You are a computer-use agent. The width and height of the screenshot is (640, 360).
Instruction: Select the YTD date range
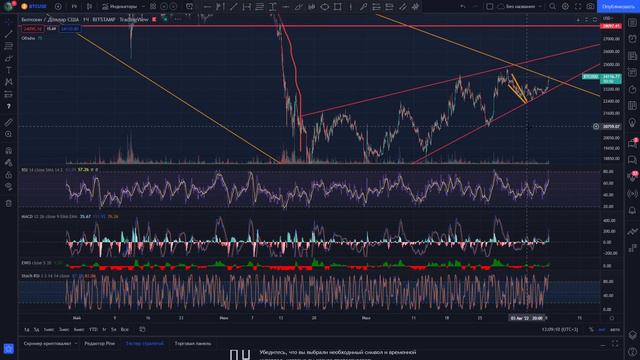93,329
